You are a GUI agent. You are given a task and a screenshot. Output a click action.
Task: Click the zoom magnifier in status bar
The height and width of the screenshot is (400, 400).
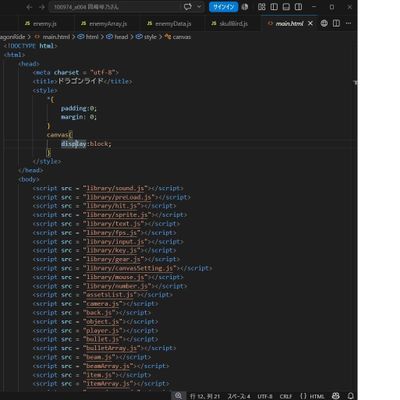179,396
